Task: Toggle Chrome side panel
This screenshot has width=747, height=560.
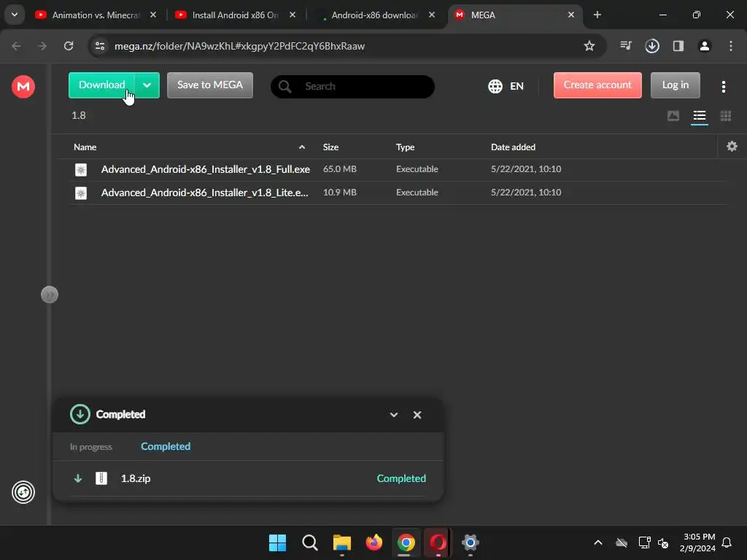Action: coord(678,46)
